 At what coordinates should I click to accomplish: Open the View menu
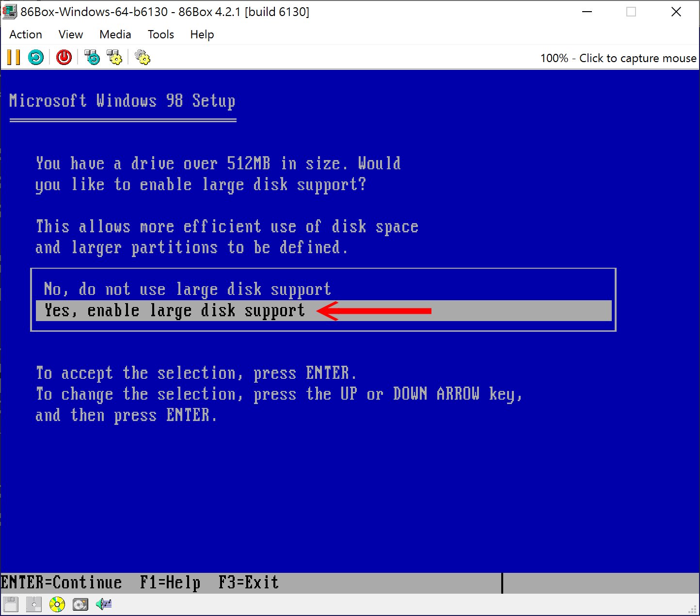coord(71,34)
